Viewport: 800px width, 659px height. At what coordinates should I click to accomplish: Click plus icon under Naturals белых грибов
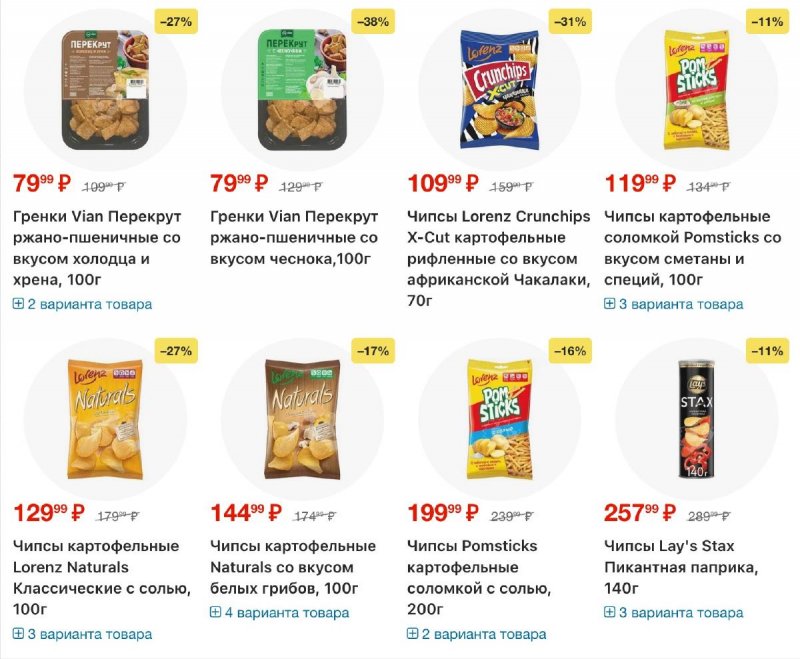pyautogui.click(x=216, y=612)
